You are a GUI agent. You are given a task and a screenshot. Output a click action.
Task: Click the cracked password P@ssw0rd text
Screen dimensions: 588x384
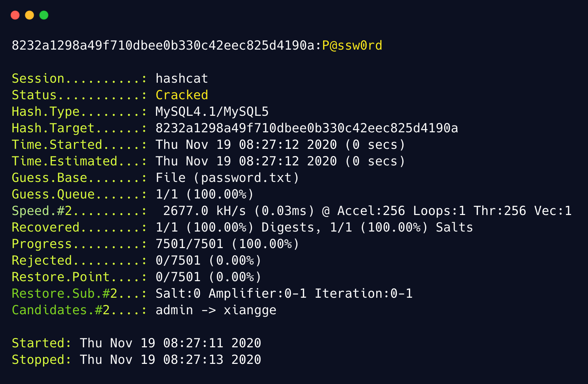click(352, 46)
